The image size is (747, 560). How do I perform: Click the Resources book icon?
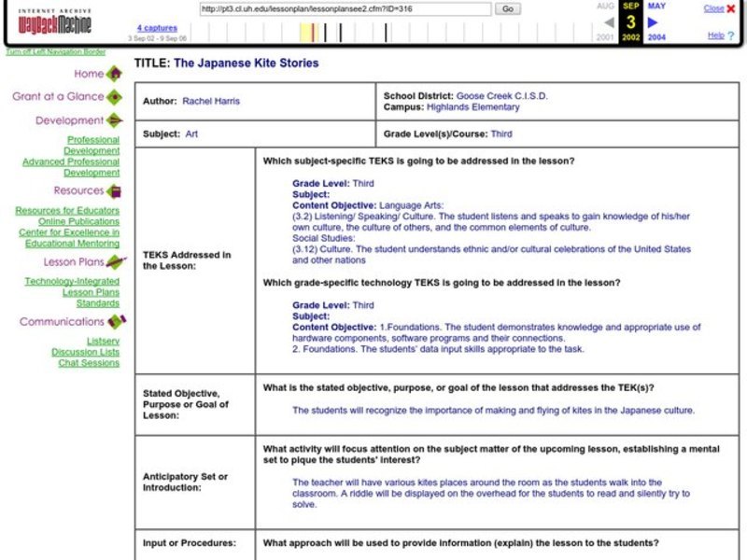(114, 191)
